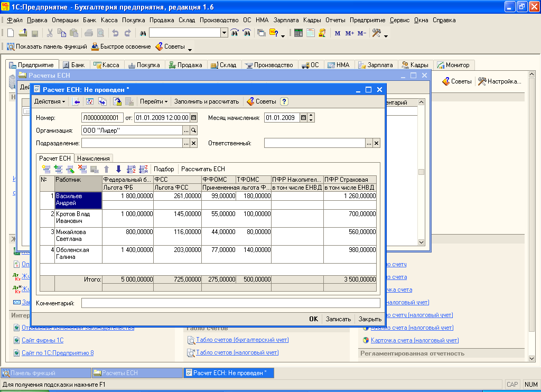Click Быстрое освоение button
This screenshot has height=392, width=541.
(x=121, y=46)
